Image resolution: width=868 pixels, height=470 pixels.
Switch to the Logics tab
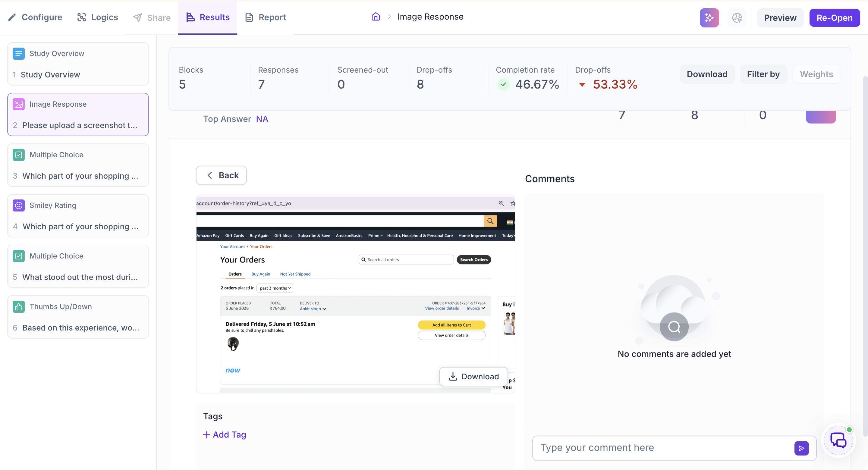(98, 17)
